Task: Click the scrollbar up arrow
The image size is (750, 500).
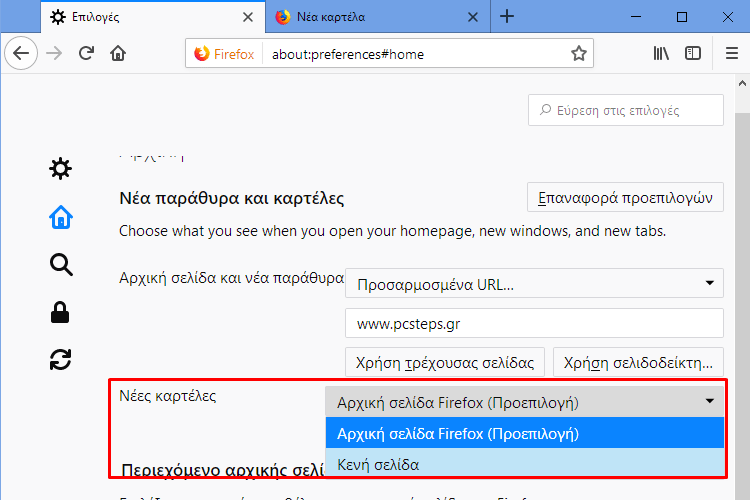Action: [742, 83]
